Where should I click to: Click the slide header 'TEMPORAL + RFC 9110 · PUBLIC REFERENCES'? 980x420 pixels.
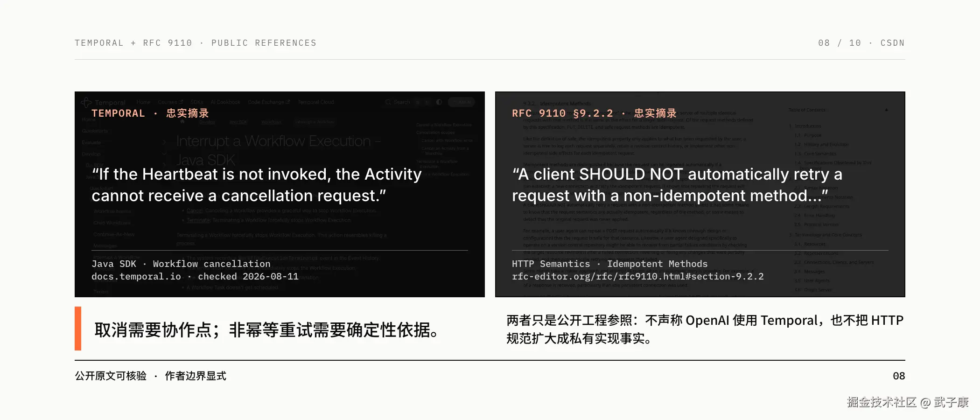click(196, 43)
